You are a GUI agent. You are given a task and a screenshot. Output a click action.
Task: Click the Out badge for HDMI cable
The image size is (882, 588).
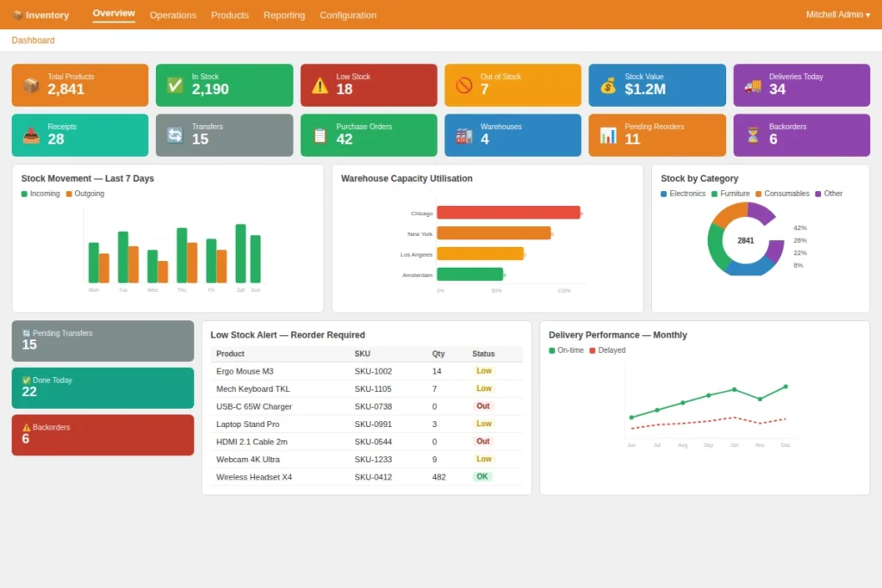pyautogui.click(x=482, y=442)
